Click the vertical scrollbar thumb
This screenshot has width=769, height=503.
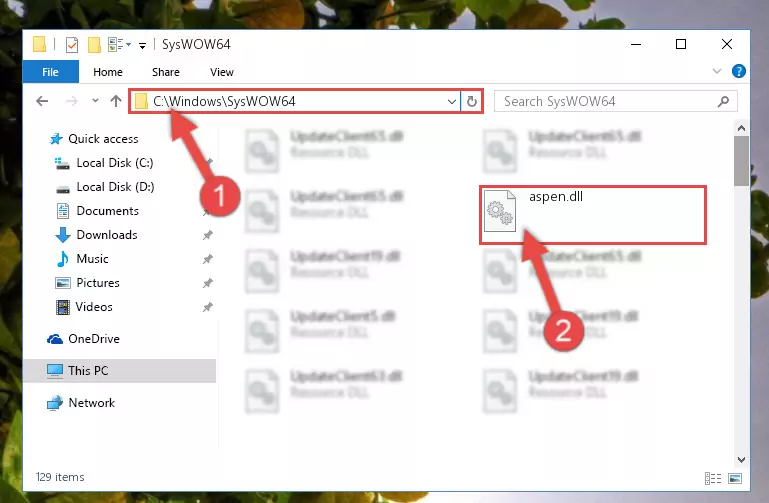[x=741, y=161]
